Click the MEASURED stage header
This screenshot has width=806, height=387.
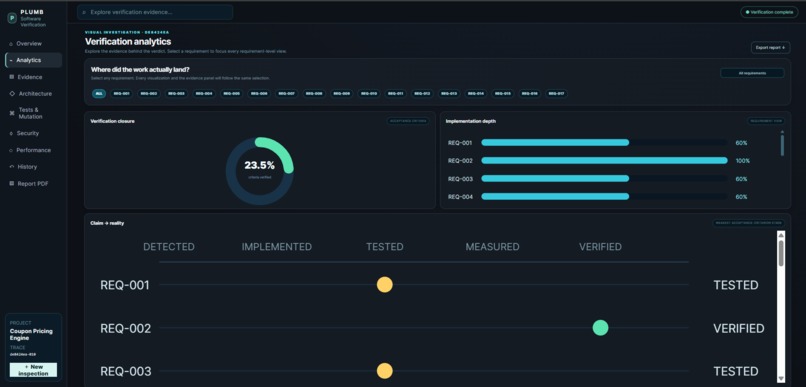click(x=492, y=247)
